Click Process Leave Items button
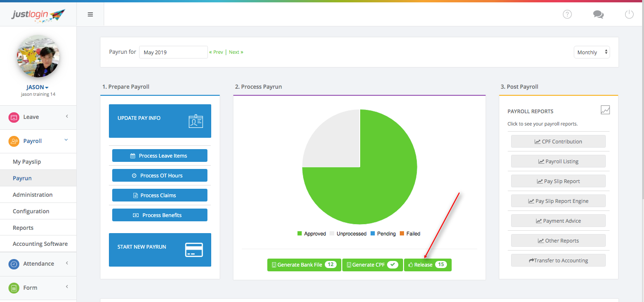 [160, 156]
